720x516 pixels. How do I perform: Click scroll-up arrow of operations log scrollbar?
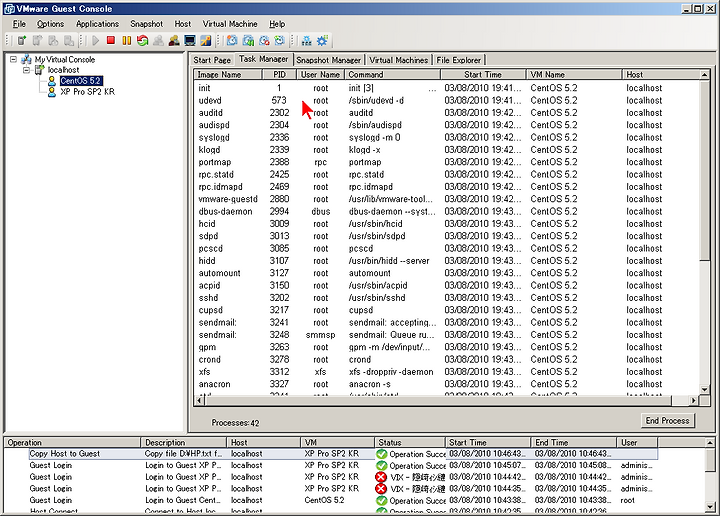tap(710, 443)
